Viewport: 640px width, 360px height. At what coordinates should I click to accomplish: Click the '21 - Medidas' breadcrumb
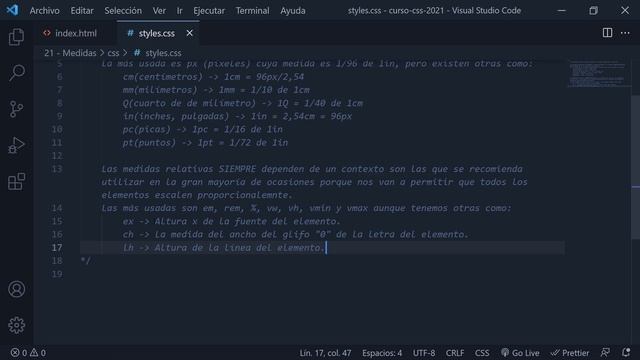click(70, 53)
